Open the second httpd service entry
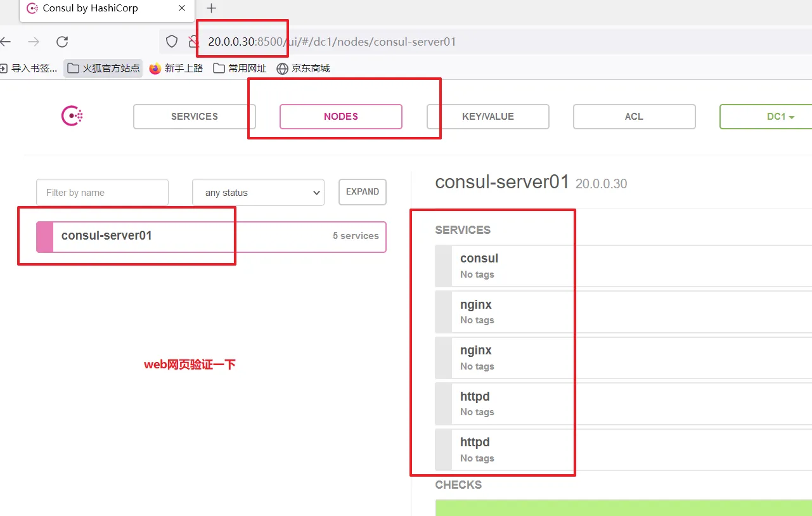 [623, 449]
